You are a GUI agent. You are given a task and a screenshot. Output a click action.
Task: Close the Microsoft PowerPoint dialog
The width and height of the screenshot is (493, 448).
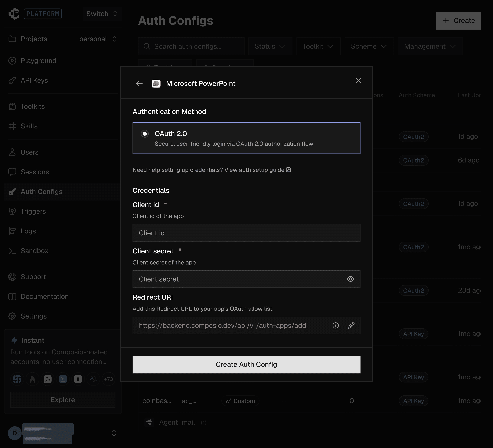(x=358, y=81)
